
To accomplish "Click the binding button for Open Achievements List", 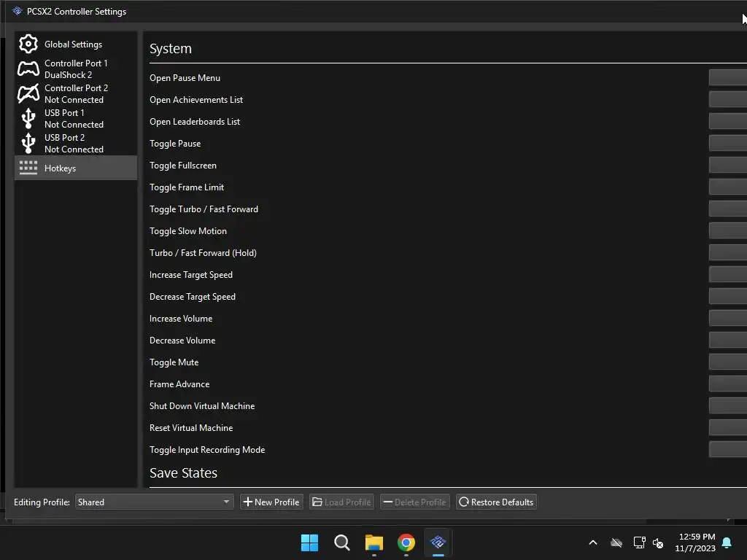I will (x=728, y=99).
